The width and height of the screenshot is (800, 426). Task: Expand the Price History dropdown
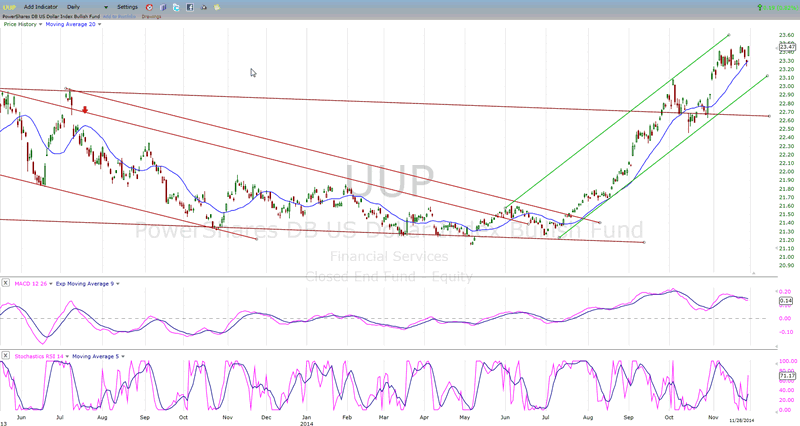pos(40,24)
